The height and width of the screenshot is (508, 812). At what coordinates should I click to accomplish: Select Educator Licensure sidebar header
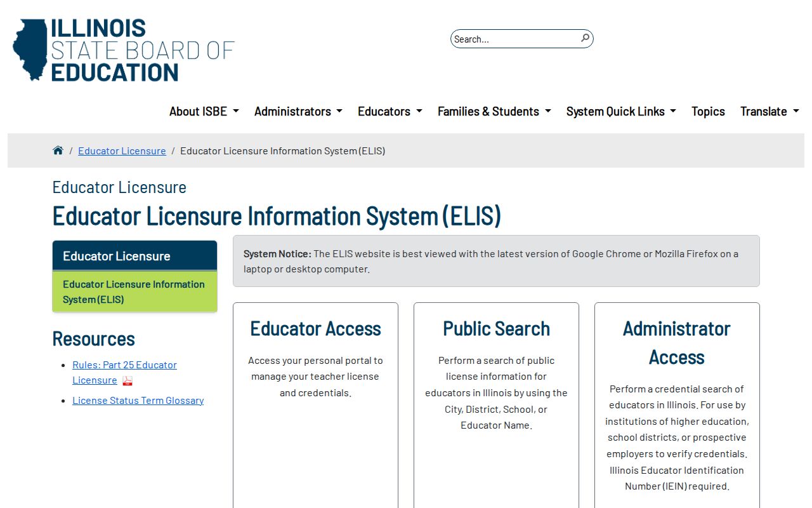[134, 256]
